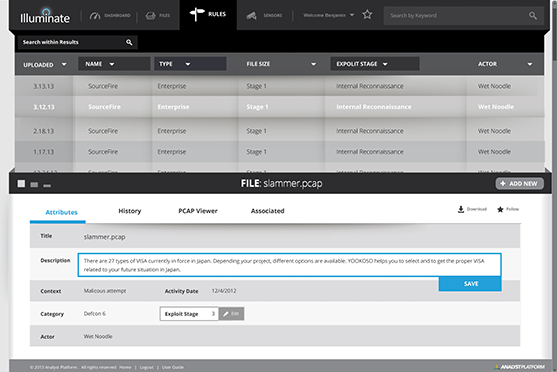Screen dimensions: 557x372
Task: Open the Welcome Benjamin user dropdown
Action: tap(328, 15)
